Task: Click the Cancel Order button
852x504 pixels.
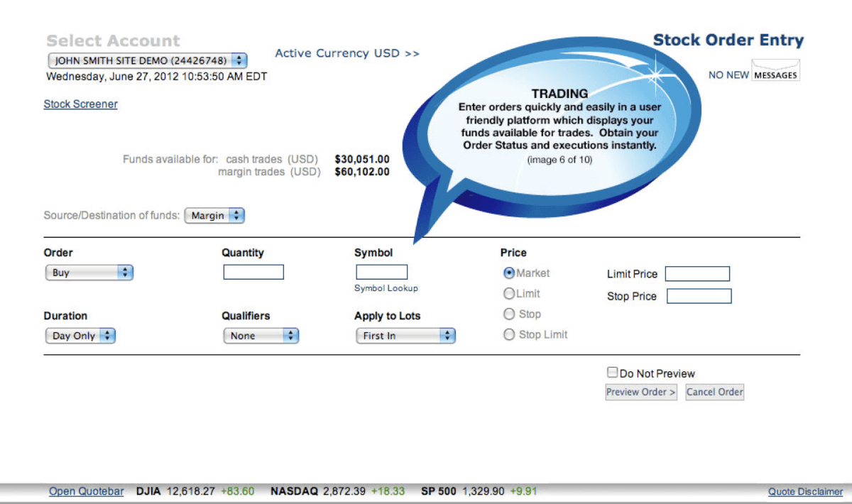Action: (714, 392)
